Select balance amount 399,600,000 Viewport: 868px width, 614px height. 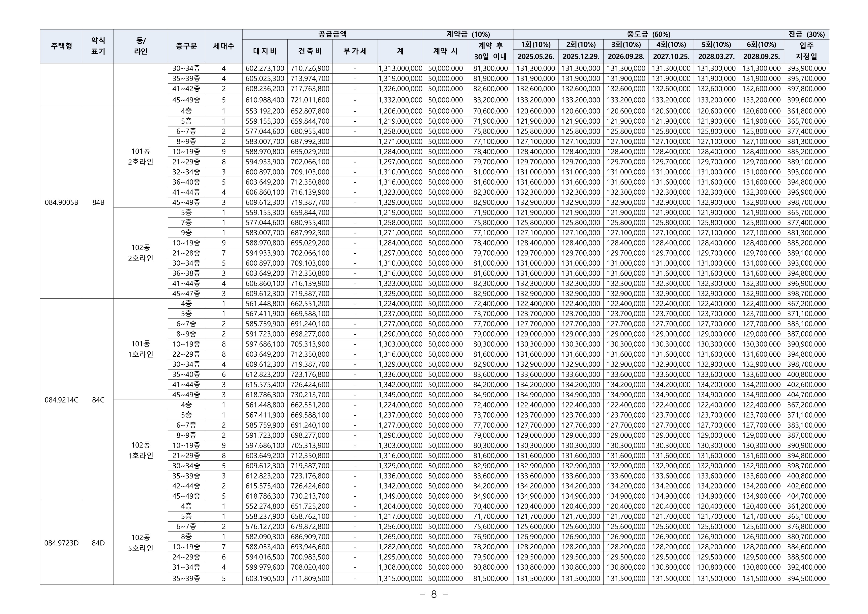806,100
